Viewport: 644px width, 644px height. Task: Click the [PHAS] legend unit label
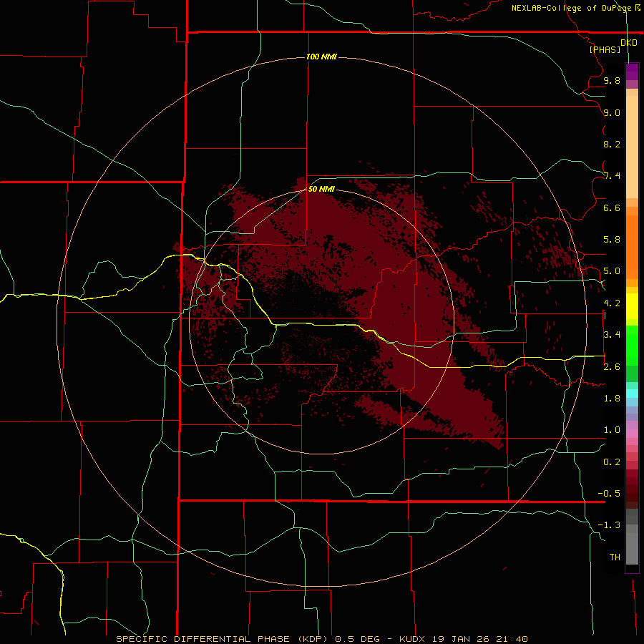(605, 49)
